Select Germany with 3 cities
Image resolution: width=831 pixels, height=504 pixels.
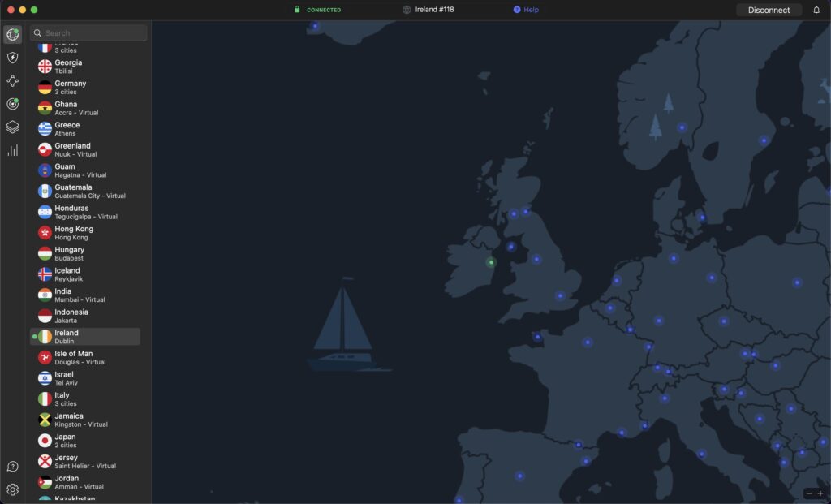tap(84, 87)
